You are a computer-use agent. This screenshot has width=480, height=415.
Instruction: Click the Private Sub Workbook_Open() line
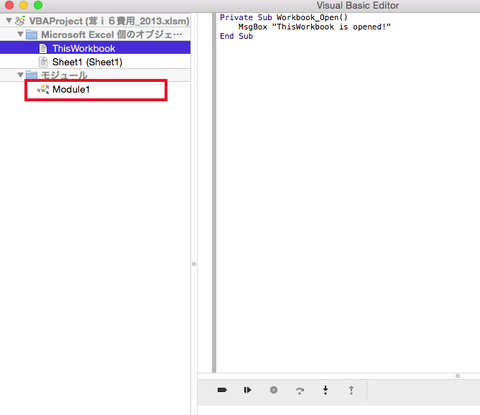(284, 17)
